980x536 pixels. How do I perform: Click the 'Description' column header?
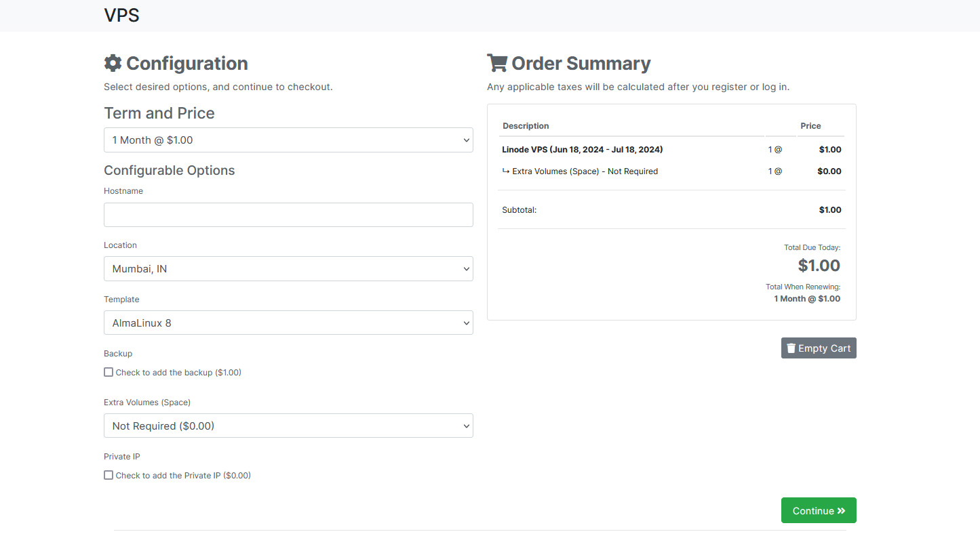click(x=526, y=126)
